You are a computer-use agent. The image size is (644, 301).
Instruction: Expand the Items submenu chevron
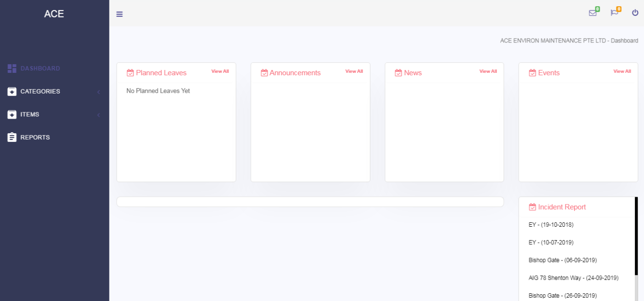(x=98, y=115)
